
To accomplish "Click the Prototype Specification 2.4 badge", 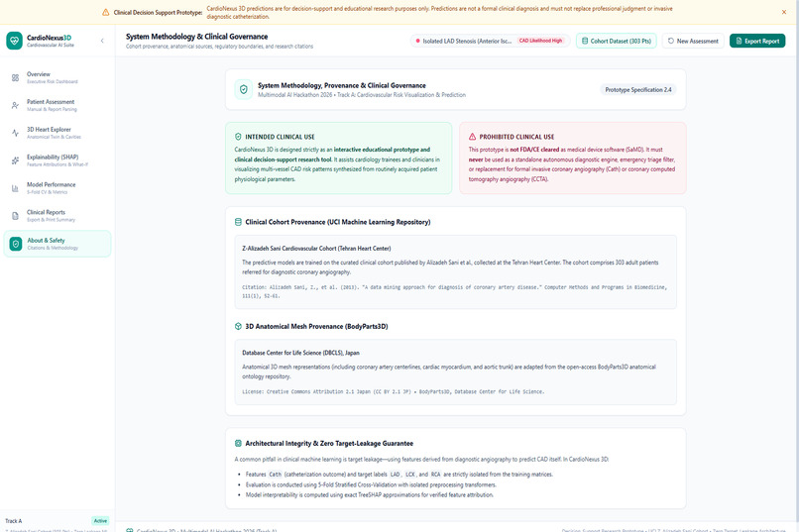I will 638,89.
